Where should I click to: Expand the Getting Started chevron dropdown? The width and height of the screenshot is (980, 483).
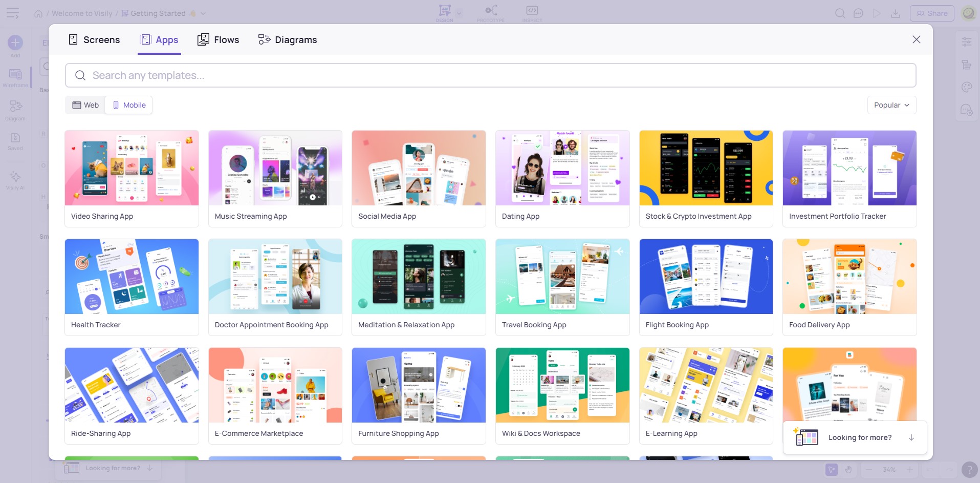(203, 13)
